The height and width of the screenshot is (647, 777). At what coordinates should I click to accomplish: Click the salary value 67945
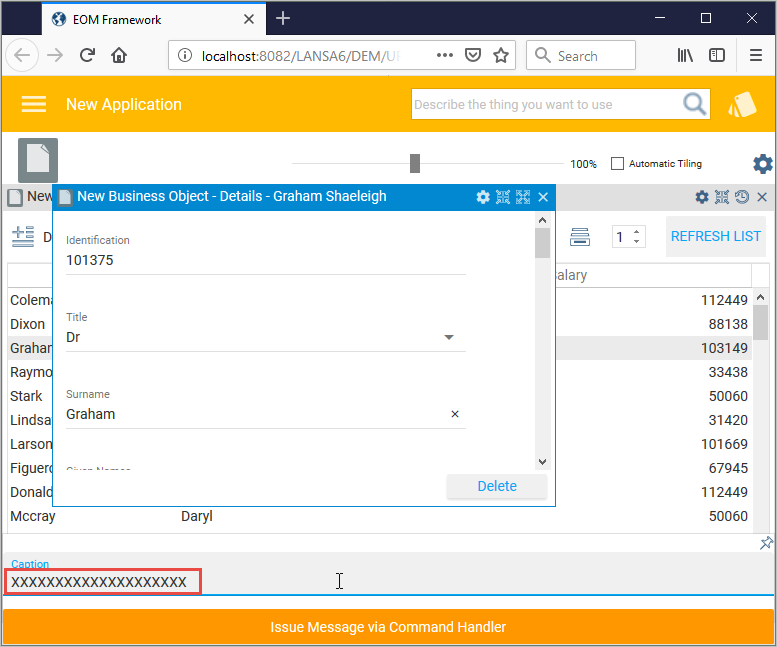[727, 468]
